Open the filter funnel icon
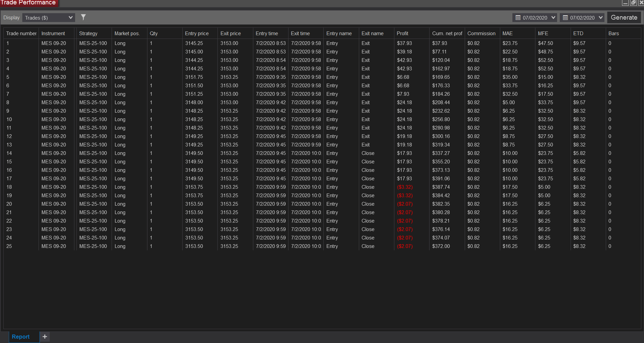644x343 pixels. click(x=83, y=17)
